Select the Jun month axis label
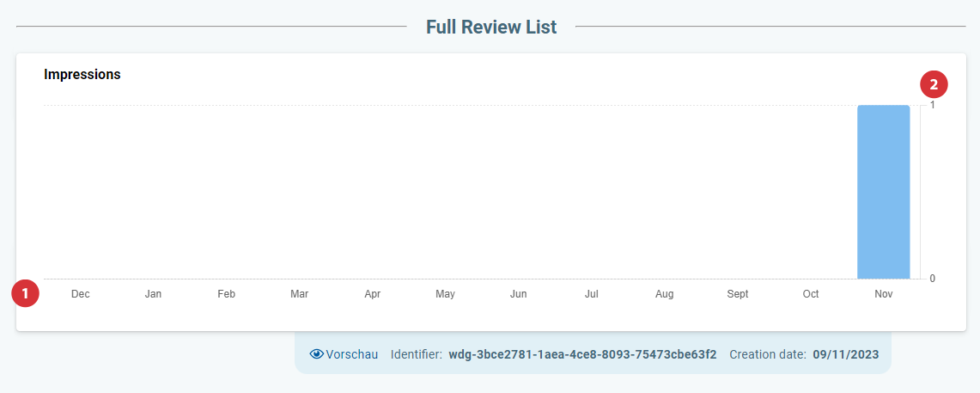The height and width of the screenshot is (393, 980). point(518,294)
